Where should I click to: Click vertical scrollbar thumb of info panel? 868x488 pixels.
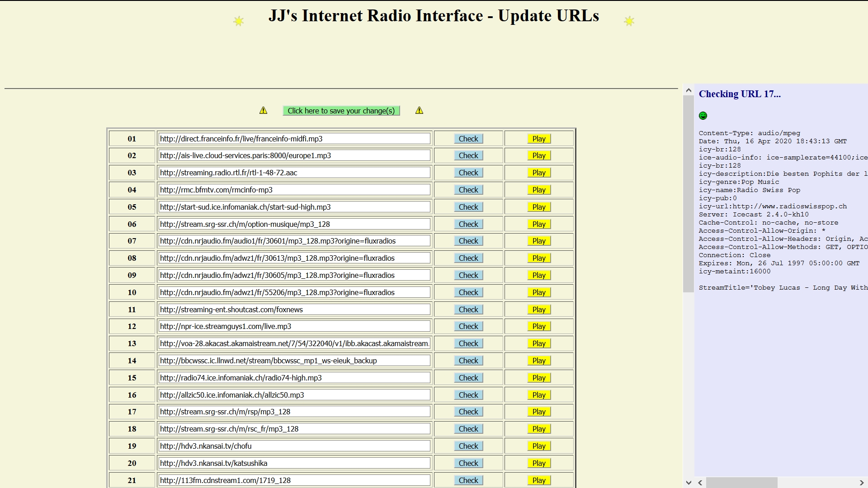(x=689, y=194)
